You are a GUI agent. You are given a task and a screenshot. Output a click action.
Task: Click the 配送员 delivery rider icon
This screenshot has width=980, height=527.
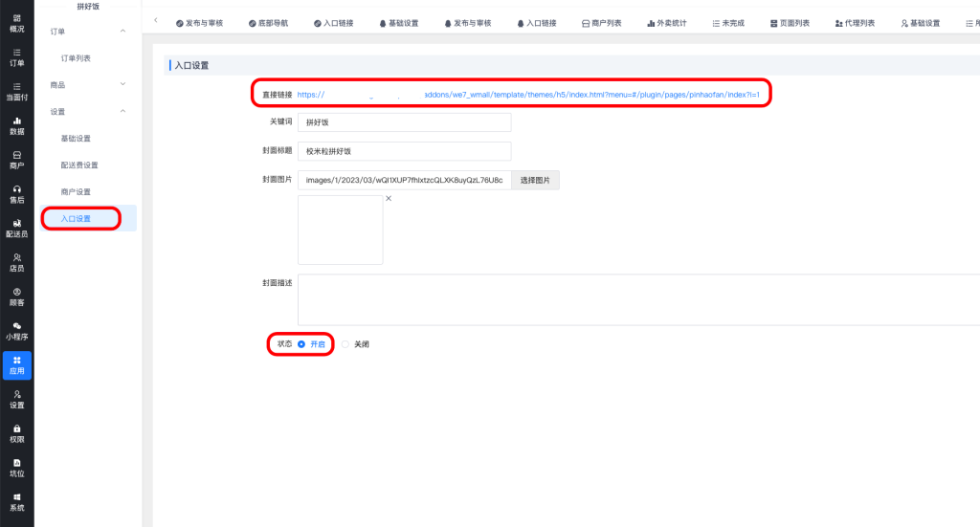point(16,228)
